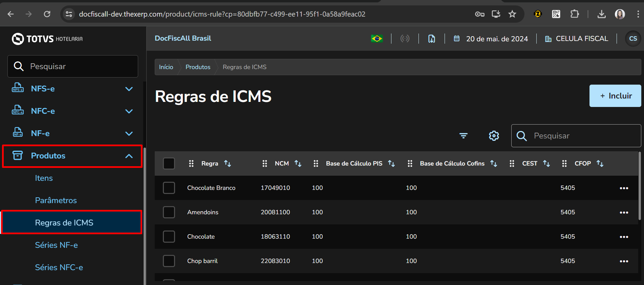This screenshot has width=644, height=285.
Task: Open the Itens submenu item
Action: coord(44,178)
